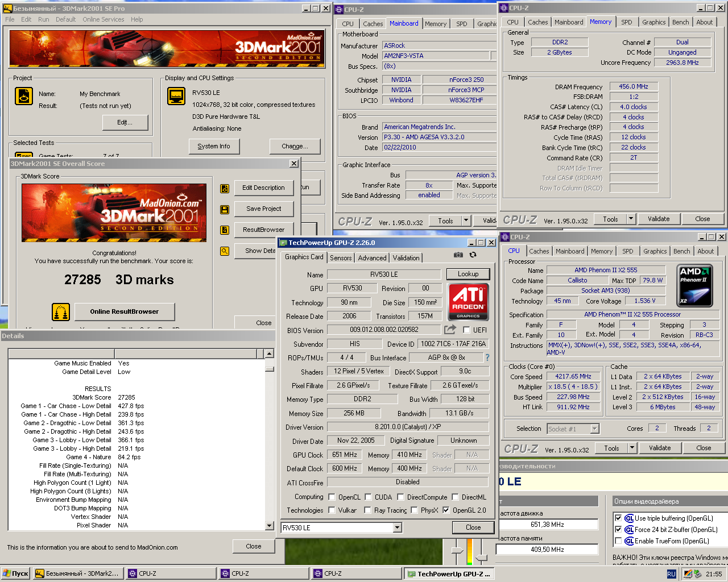Click the Edit Description icon
Viewport: 728px width, 582px height.
point(225,188)
